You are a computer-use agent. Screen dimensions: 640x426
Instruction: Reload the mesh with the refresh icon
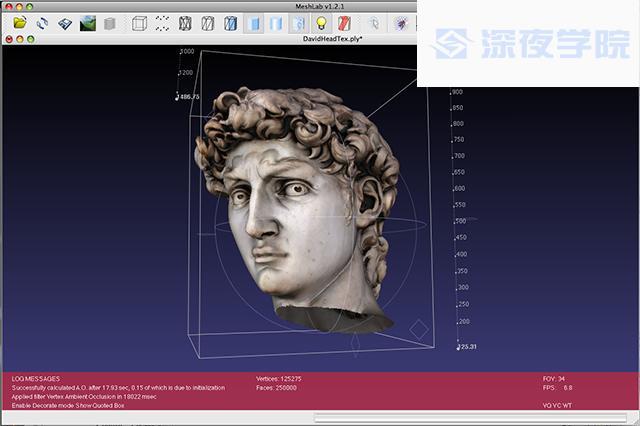point(42,22)
